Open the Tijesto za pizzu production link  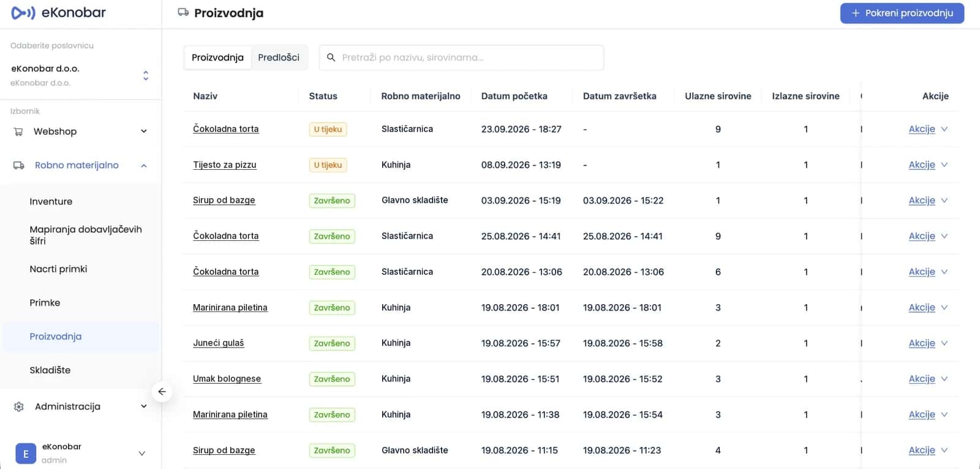(x=225, y=165)
